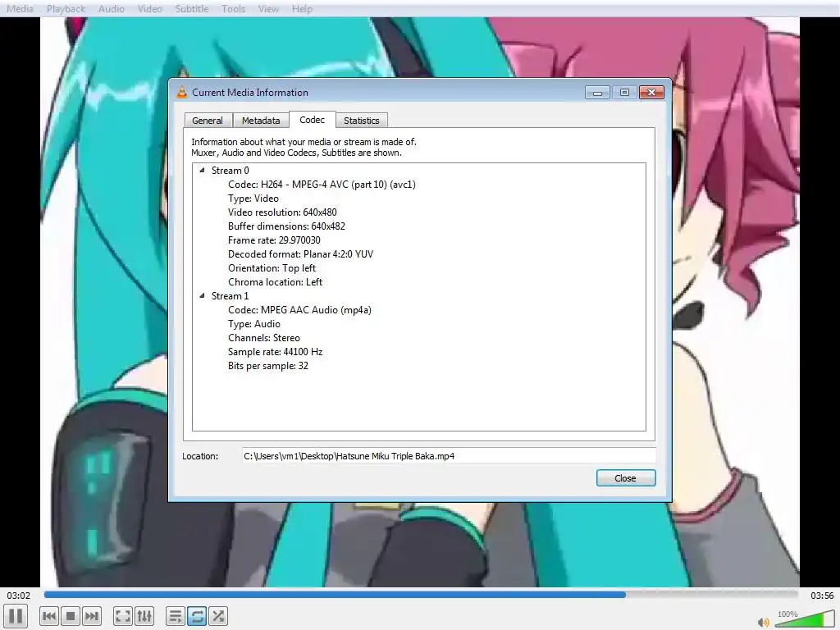Screen dimensions: 840x630
Task: Open the Help menu
Action: point(302,8)
